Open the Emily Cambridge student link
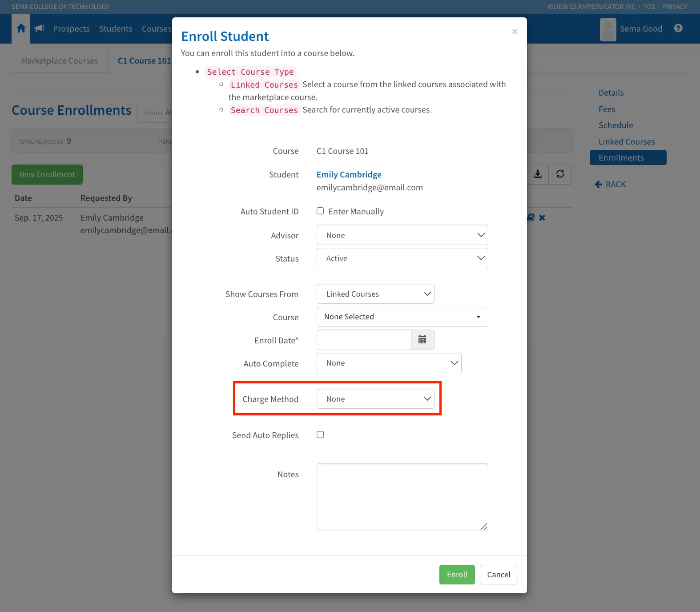The image size is (700, 612). pos(349,174)
